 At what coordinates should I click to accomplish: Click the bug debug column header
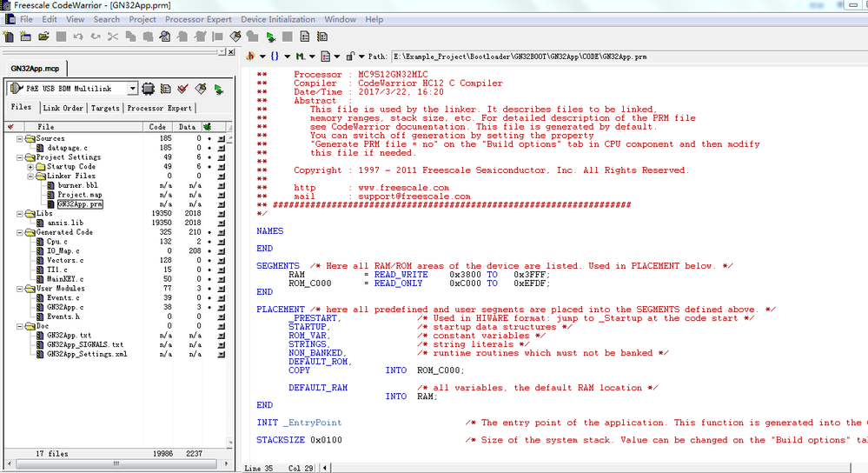coord(208,127)
